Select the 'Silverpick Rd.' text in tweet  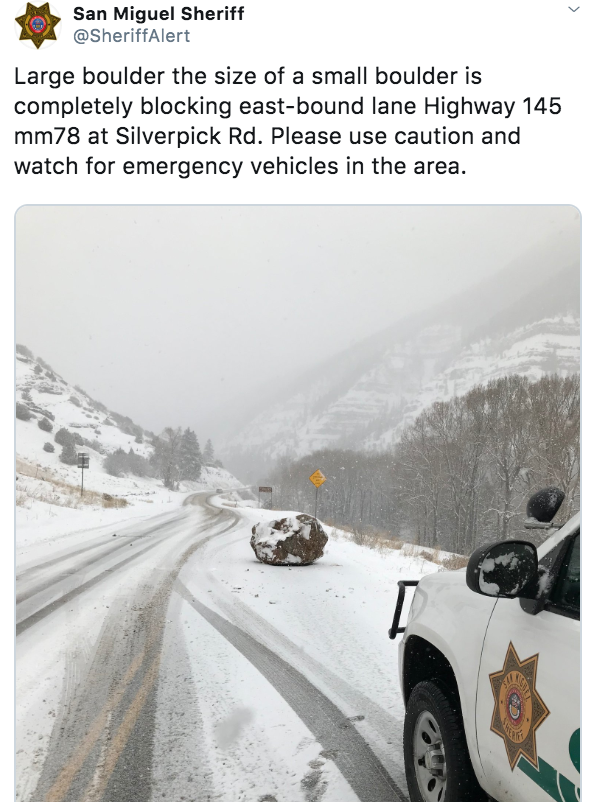(189, 136)
